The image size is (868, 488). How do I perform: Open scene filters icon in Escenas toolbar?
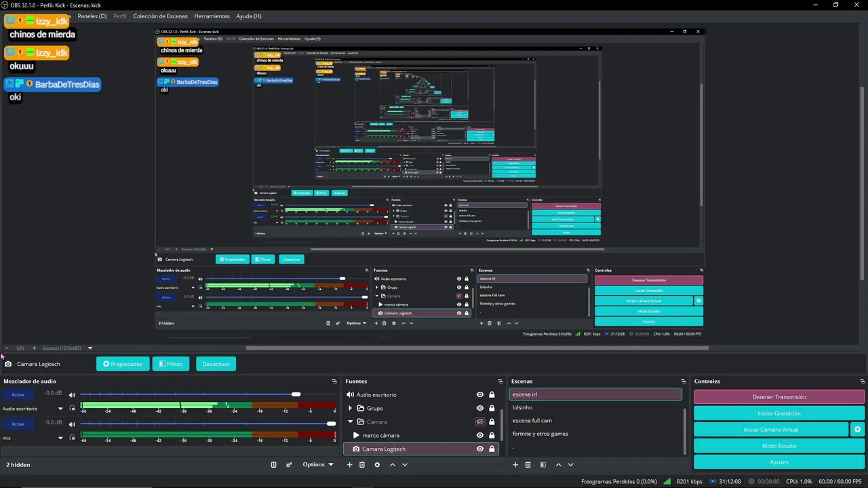pos(543,465)
